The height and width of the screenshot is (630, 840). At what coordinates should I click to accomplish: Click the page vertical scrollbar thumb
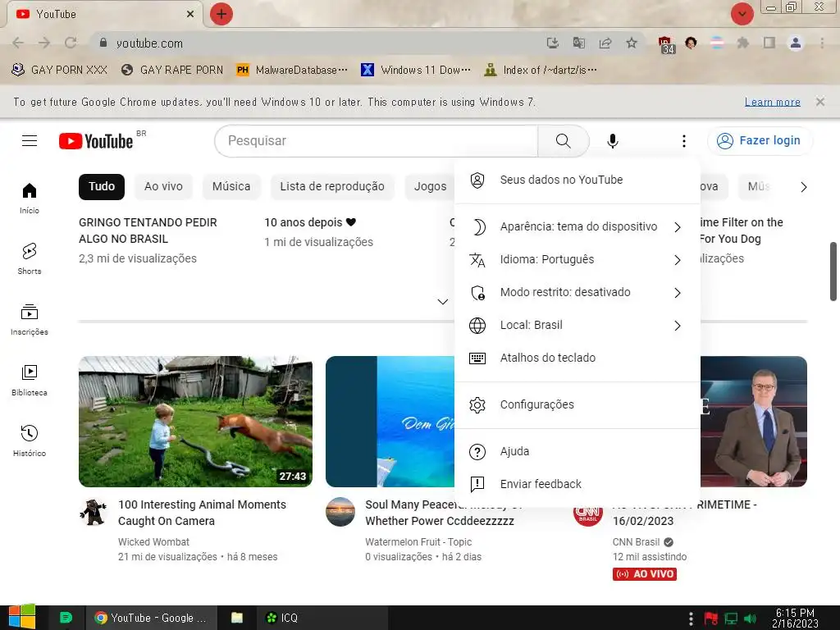[833, 272]
